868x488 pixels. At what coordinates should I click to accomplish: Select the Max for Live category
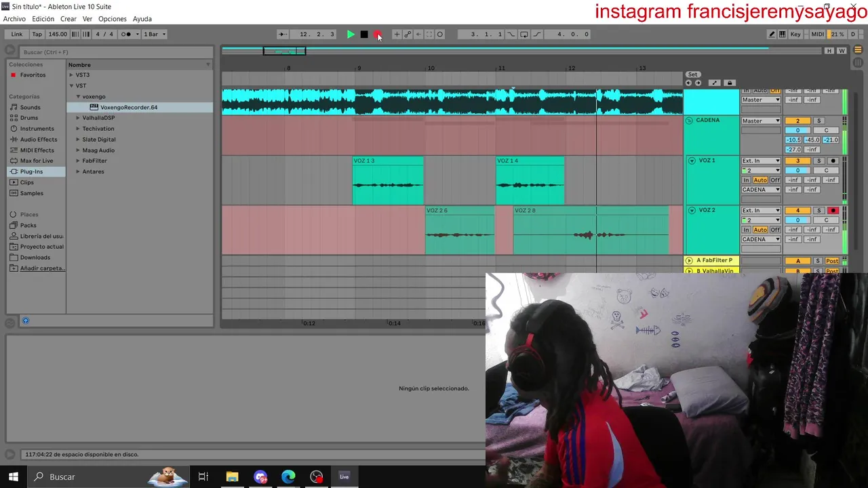[37, 161]
